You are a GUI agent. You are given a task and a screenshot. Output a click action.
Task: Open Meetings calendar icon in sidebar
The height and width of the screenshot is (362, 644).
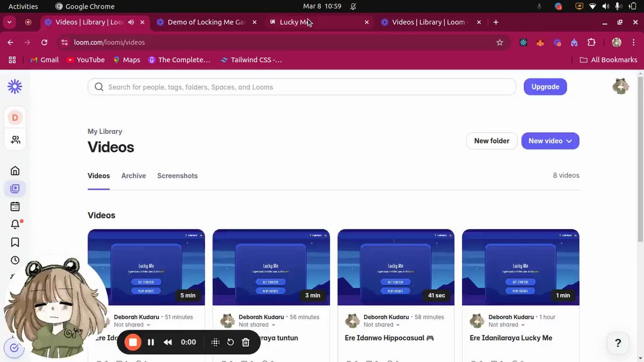click(15, 207)
